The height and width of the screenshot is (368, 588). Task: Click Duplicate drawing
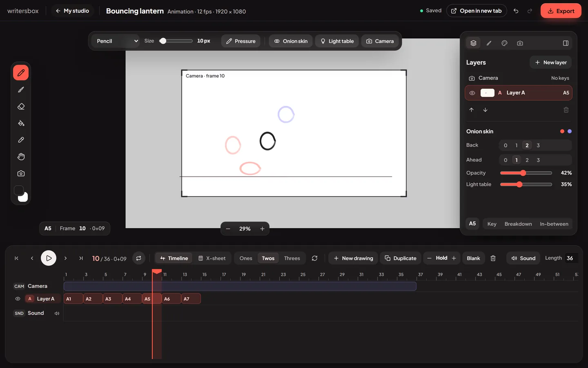[x=401, y=258]
